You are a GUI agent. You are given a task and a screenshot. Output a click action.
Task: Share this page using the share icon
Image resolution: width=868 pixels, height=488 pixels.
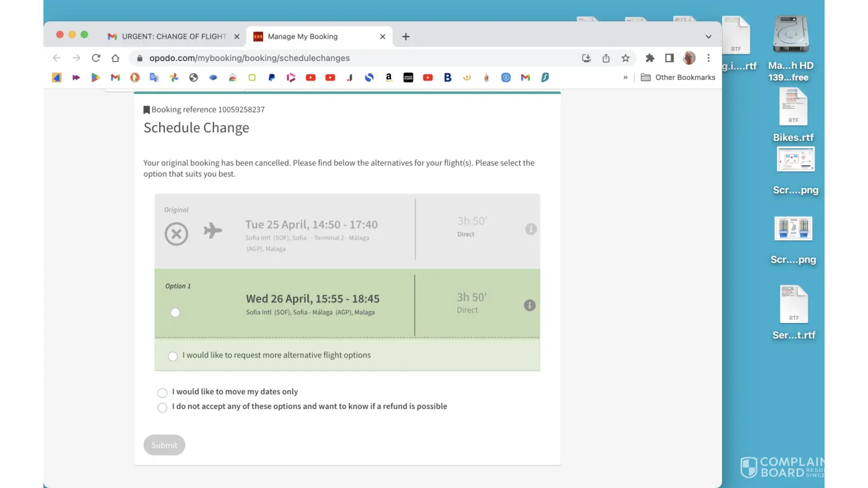click(606, 58)
